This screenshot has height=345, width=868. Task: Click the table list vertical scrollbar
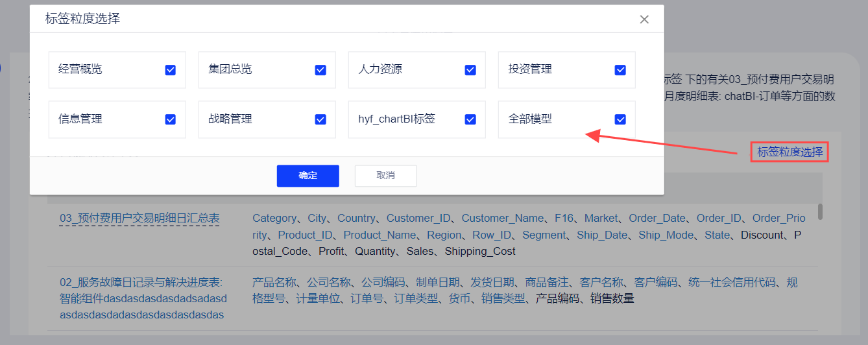pos(820,212)
